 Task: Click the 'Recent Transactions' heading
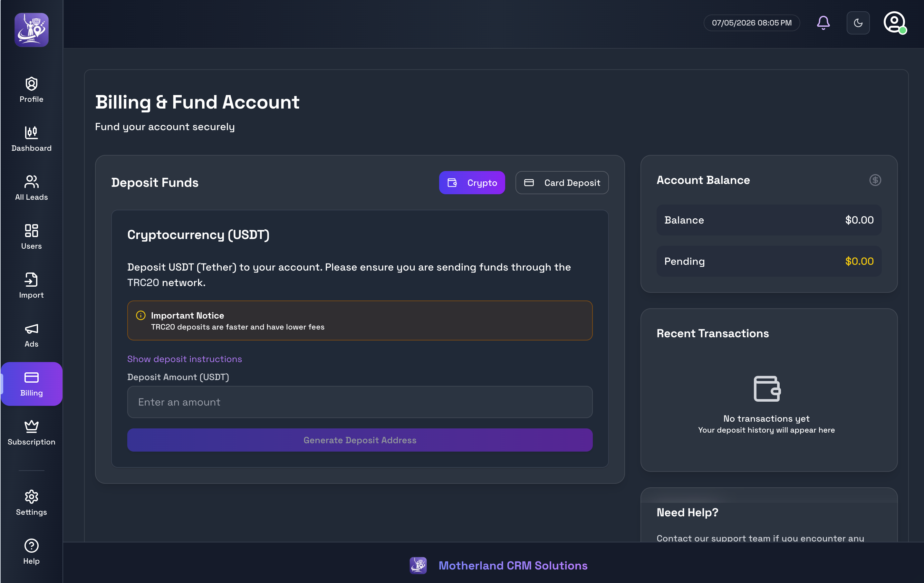point(713,333)
